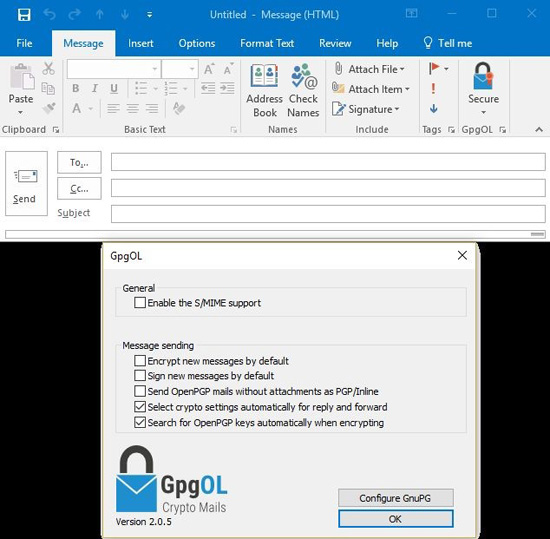Open the font size combo box

coord(180,69)
